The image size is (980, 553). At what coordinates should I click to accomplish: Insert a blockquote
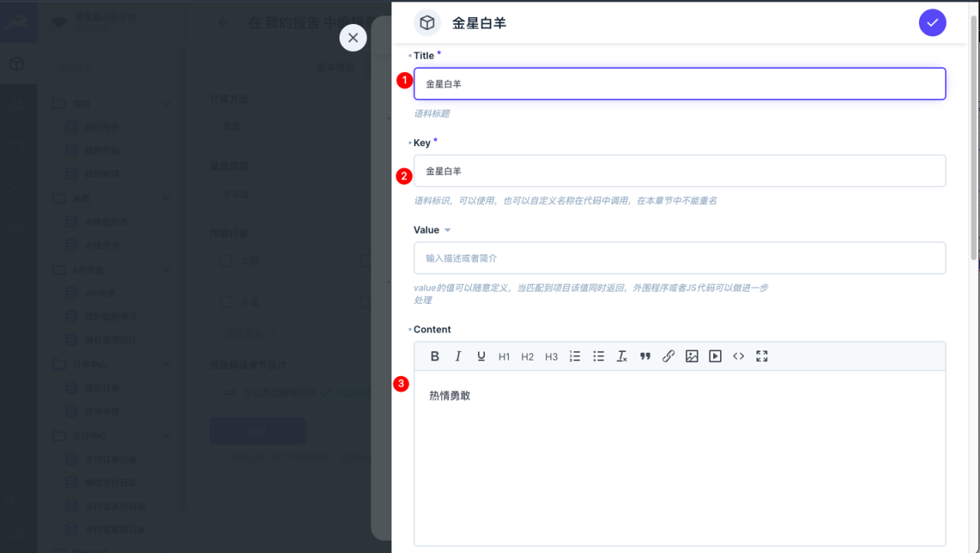coord(645,357)
